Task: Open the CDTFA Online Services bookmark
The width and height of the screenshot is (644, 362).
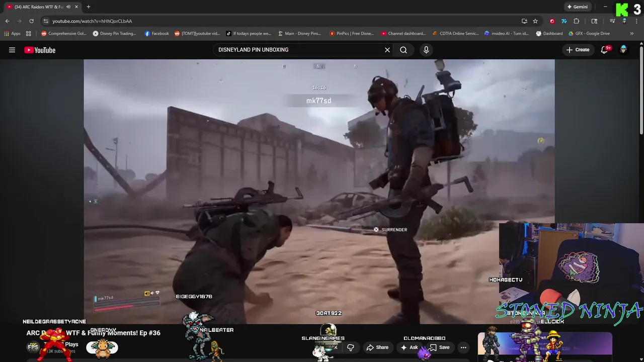Action: coord(455,34)
